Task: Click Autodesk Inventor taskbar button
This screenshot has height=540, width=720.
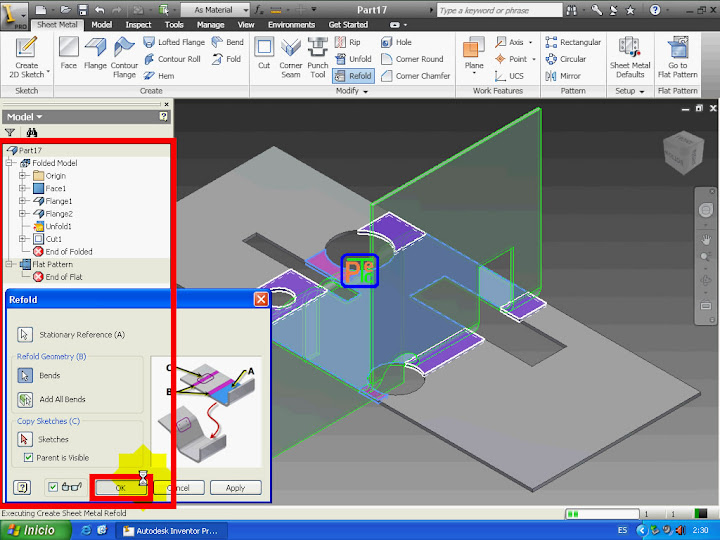Action: [x=170, y=531]
